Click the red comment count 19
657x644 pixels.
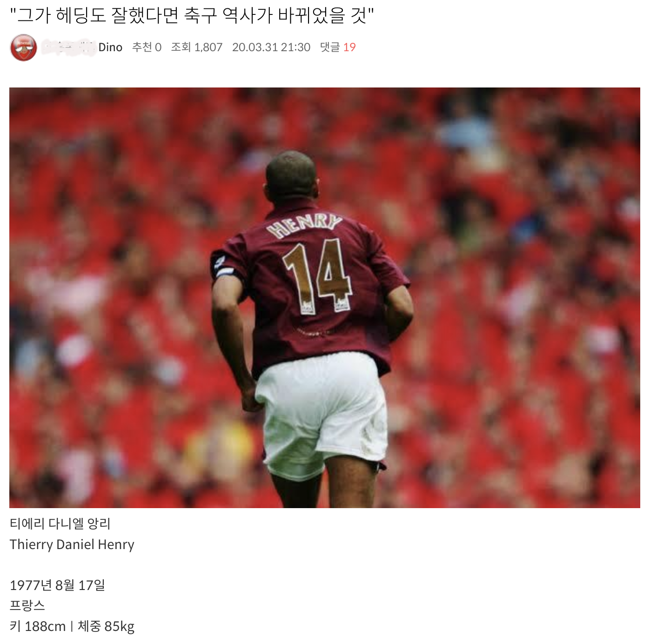(x=349, y=47)
